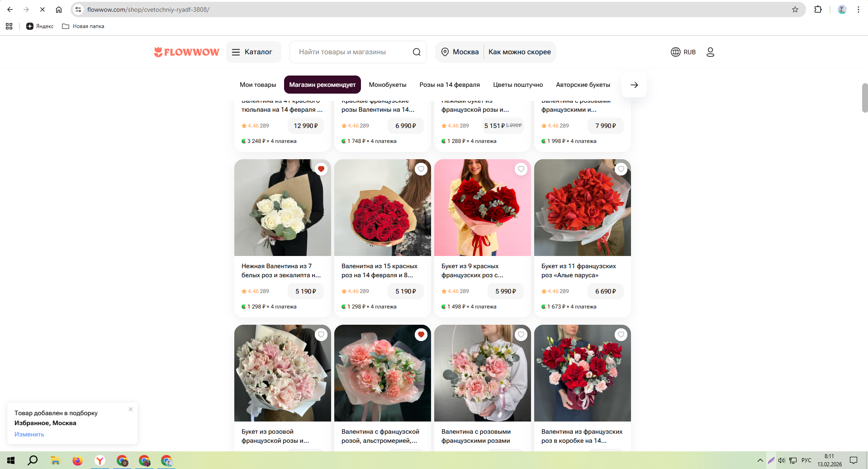
Task: Open the Новая папка bookmarks folder
Action: coord(83,26)
